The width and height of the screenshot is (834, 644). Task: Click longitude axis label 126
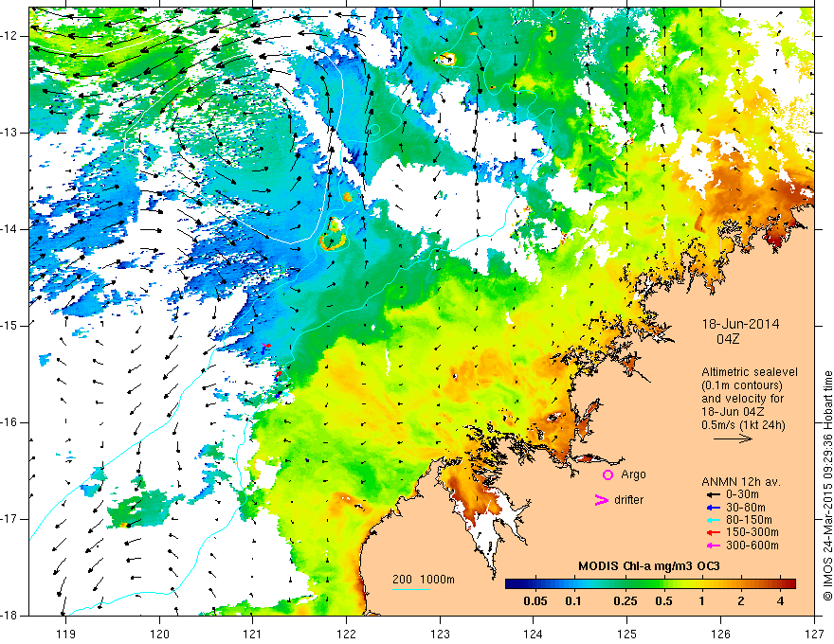(x=720, y=634)
